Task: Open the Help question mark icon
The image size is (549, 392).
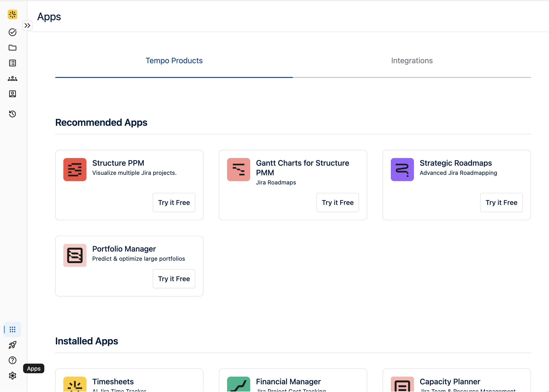Action: pos(12,360)
